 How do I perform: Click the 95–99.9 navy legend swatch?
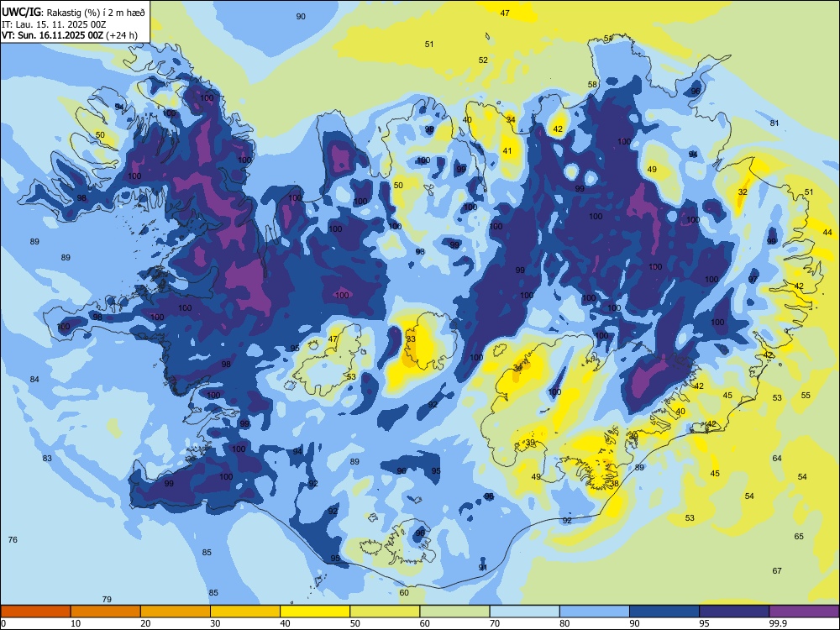[734, 612]
